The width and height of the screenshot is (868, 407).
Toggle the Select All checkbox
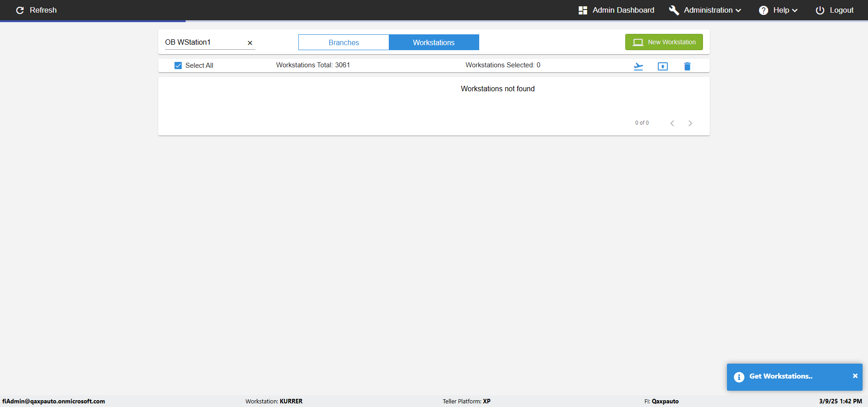[x=178, y=65]
